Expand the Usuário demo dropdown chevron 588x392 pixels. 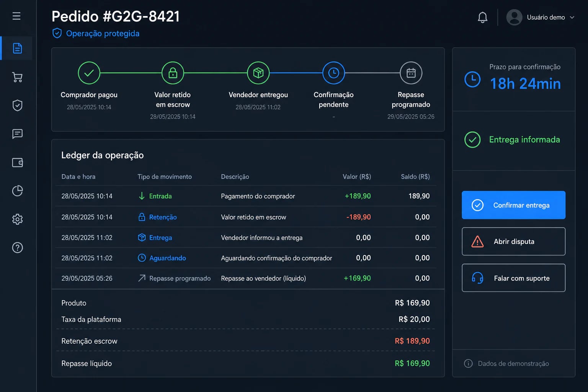point(572,17)
